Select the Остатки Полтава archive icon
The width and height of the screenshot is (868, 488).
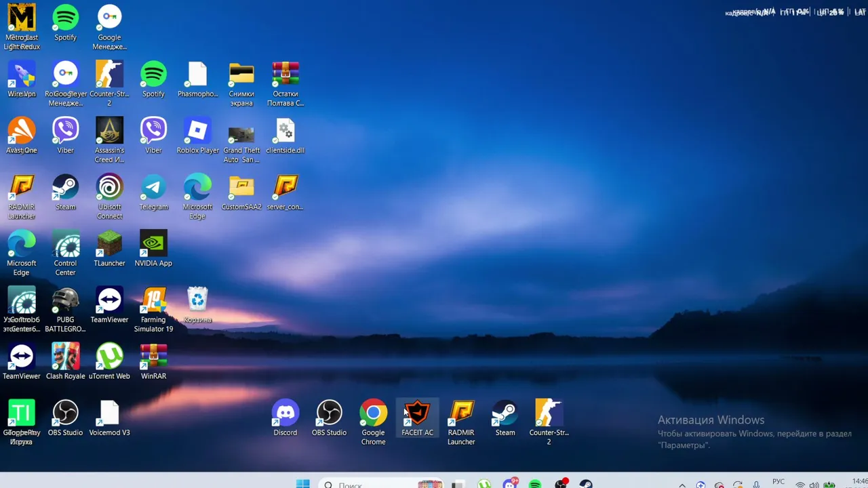(285, 84)
